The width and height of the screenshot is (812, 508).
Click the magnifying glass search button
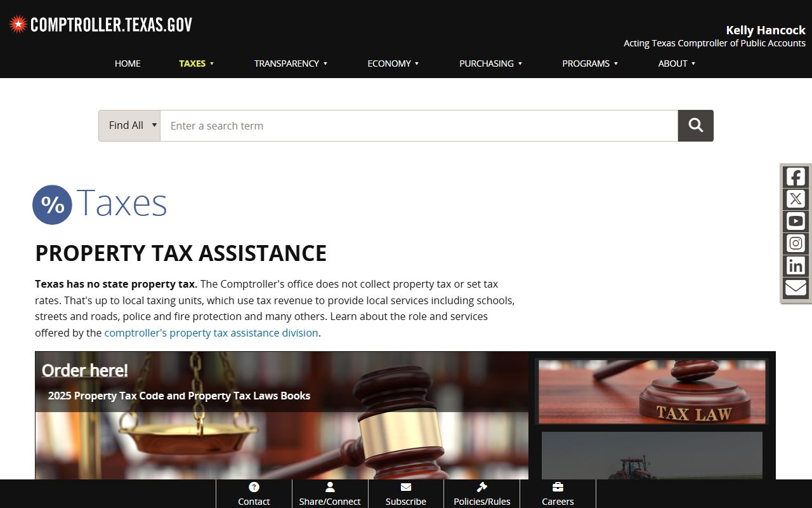coord(696,126)
